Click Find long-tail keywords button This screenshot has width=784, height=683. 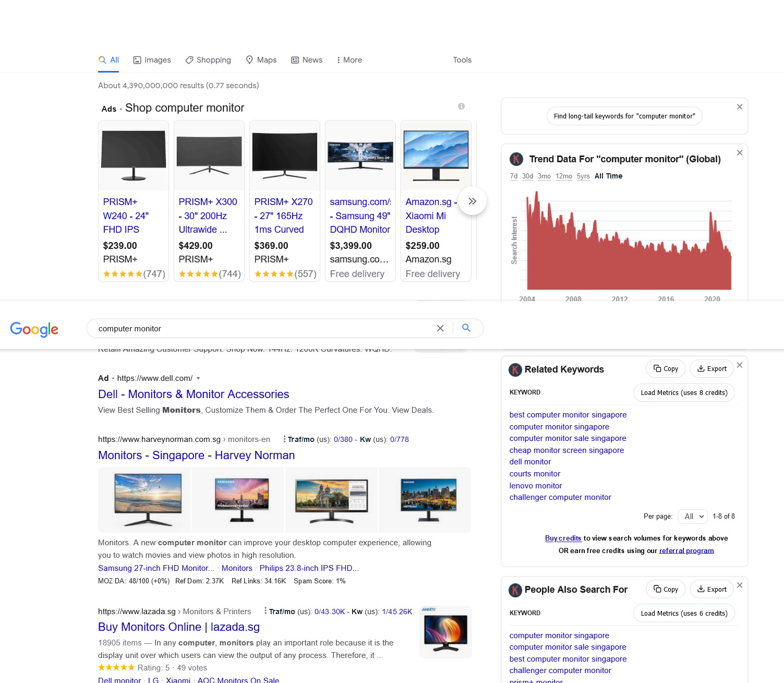pos(624,116)
